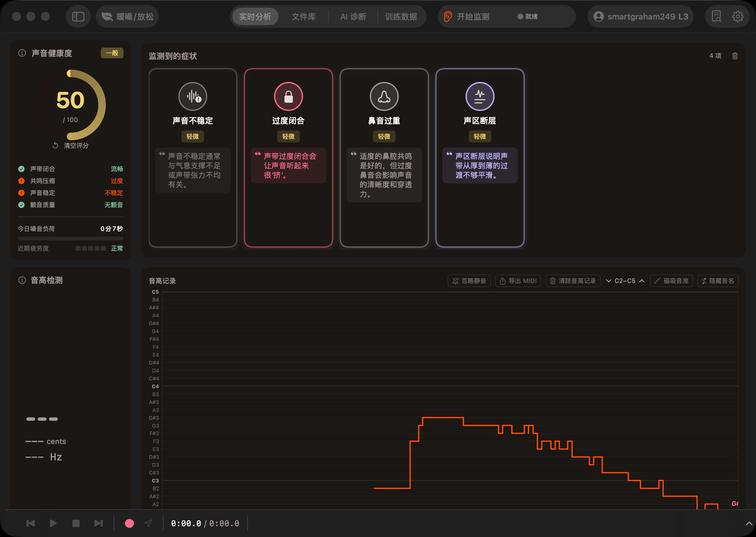This screenshot has height=537, width=756.
Task: Click 清空评分 to reset score
Action: pyautogui.click(x=70, y=146)
